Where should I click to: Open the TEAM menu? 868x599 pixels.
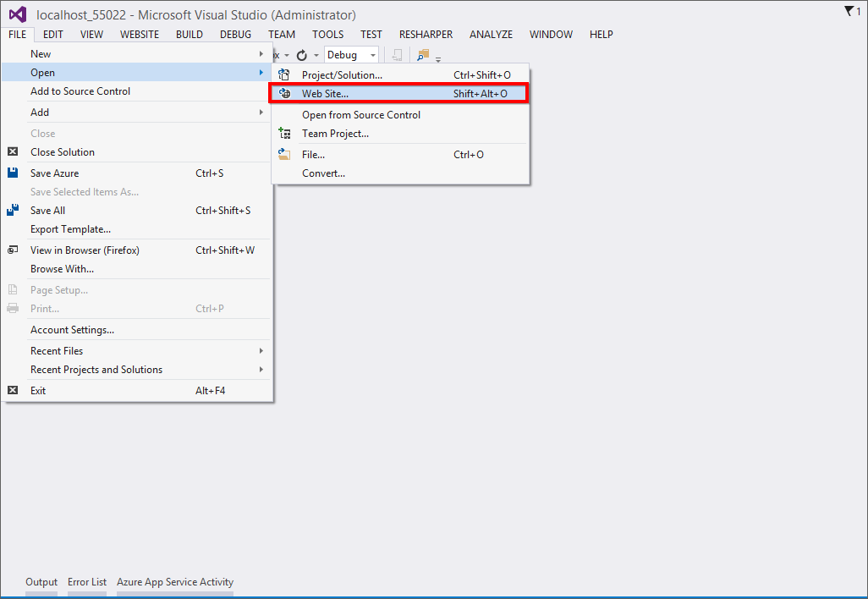click(x=282, y=34)
